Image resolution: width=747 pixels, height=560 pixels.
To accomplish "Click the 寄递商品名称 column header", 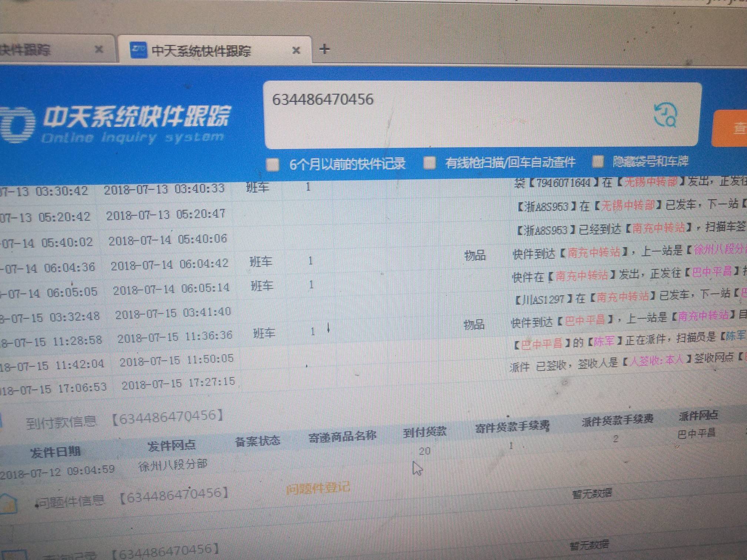I will pos(342,436).
